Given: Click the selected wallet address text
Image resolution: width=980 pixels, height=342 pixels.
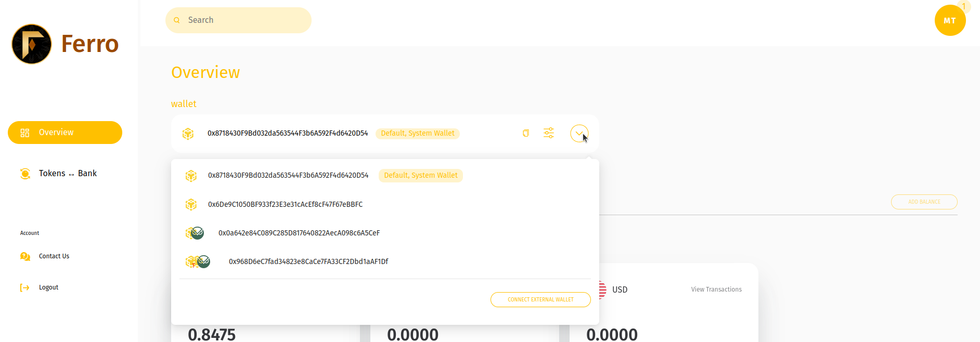Looking at the screenshot, I should coord(288,134).
